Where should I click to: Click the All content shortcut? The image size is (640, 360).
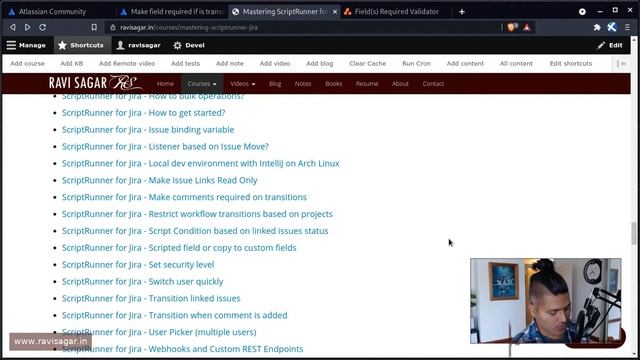pos(516,64)
